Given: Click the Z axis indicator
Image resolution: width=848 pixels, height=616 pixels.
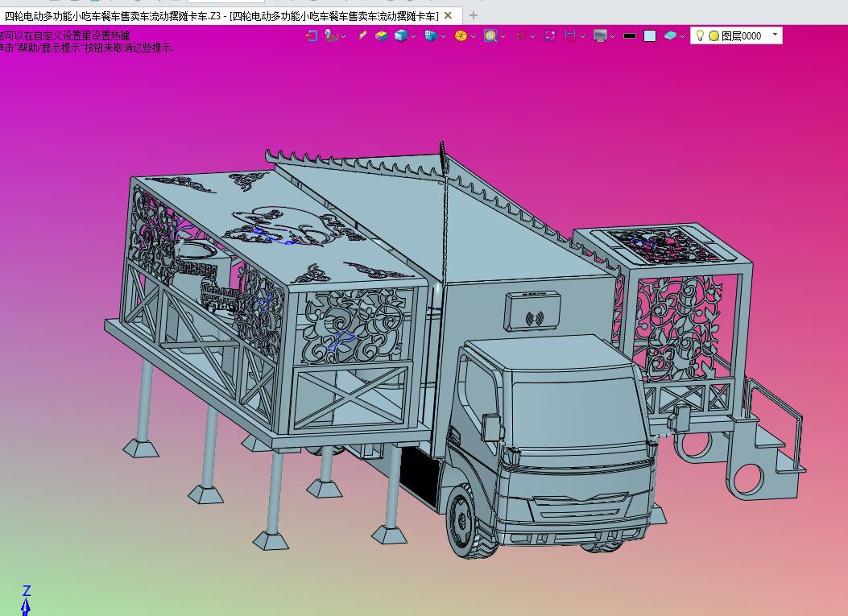Looking at the screenshot, I should 26,599.
